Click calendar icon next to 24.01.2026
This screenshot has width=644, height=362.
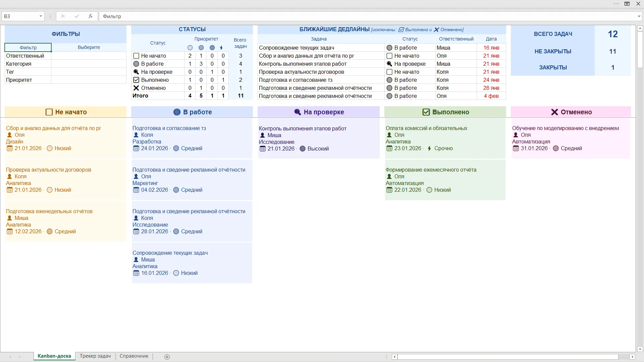136,148
